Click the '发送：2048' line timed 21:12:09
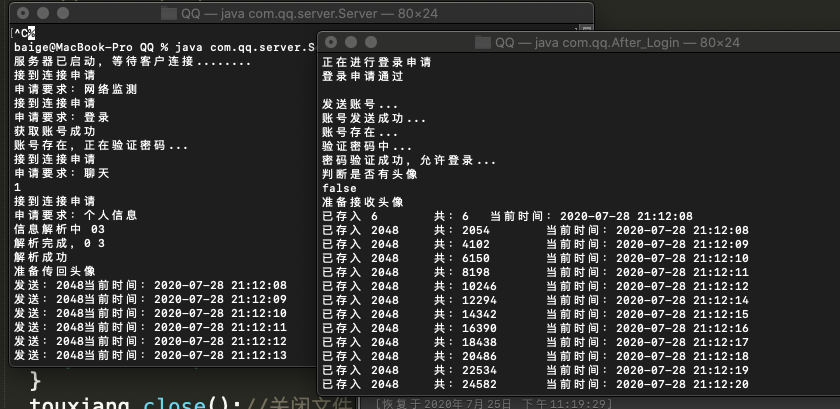Viewport: 840px width, 409px height. 151,299
